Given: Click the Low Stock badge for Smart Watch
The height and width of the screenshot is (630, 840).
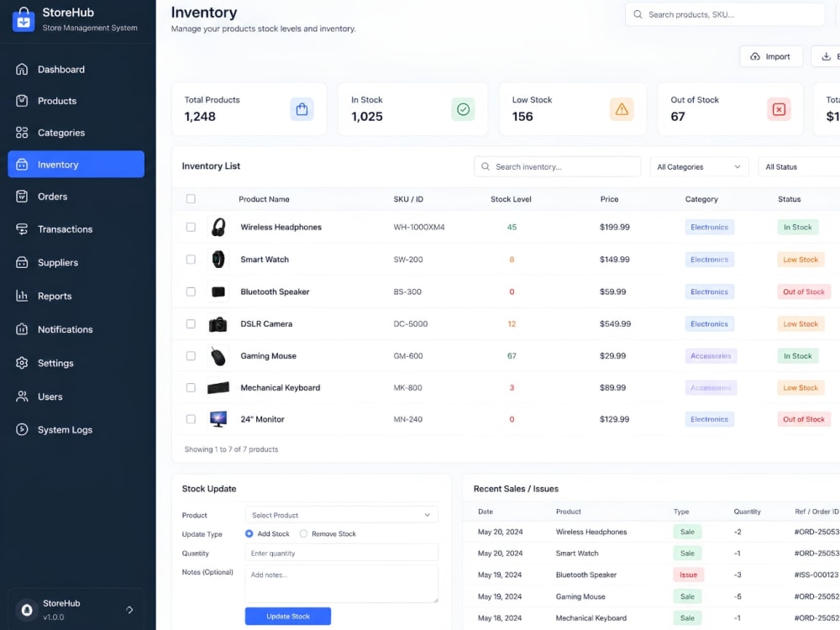Looking at the screenshot, I should (x=801, y=260).
